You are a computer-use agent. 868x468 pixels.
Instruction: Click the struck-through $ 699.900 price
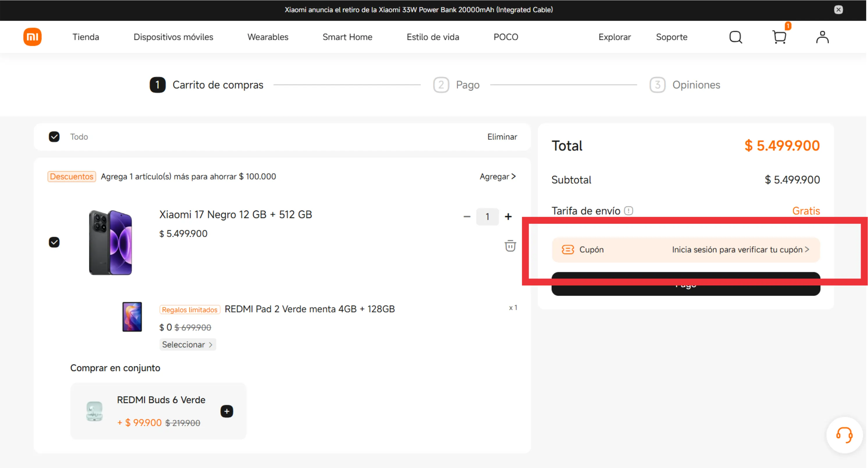193,327
